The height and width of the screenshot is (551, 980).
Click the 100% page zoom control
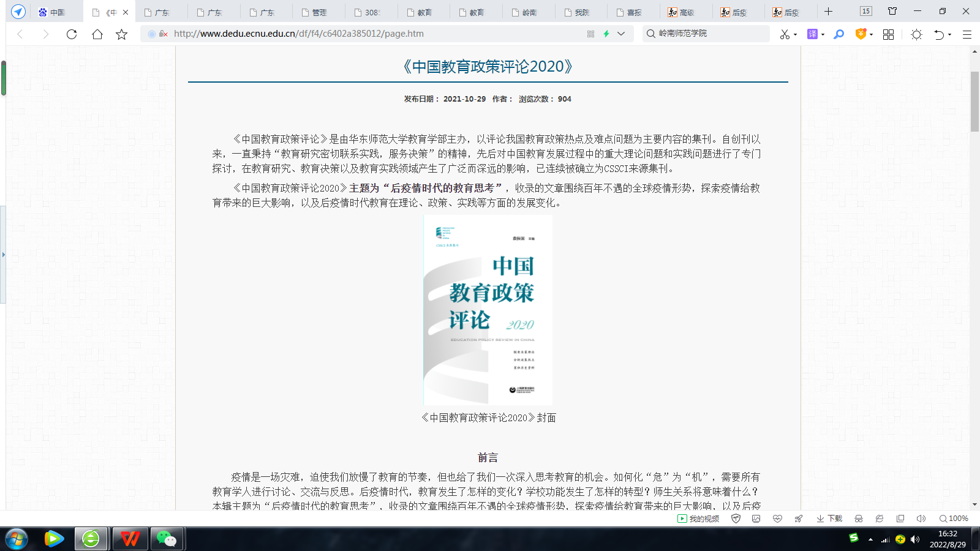[954, 519]
